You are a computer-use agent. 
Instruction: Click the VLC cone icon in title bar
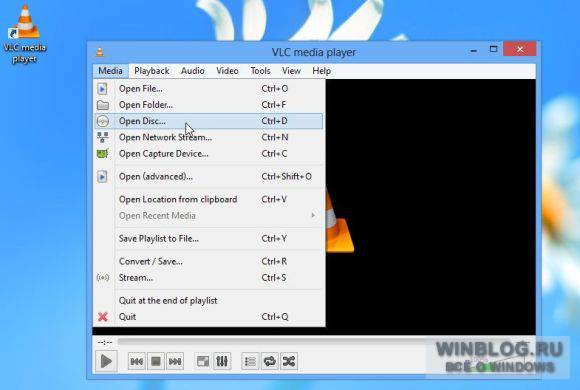(100, 52)
